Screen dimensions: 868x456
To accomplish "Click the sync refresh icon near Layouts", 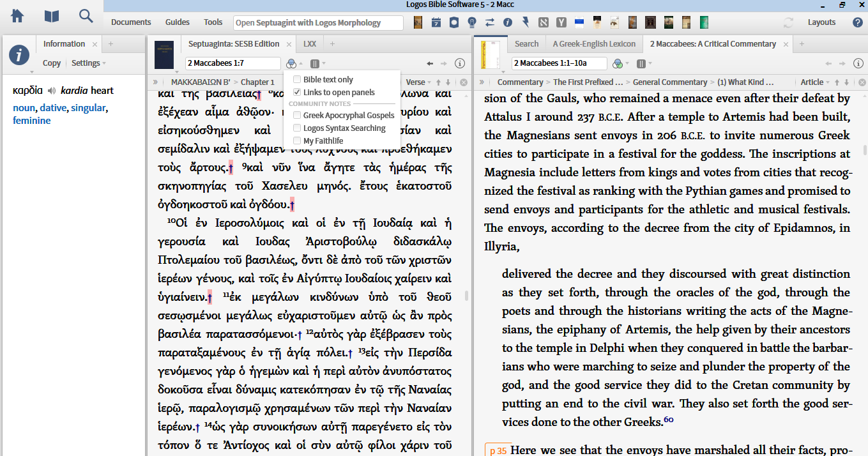I will click(788, 22).
